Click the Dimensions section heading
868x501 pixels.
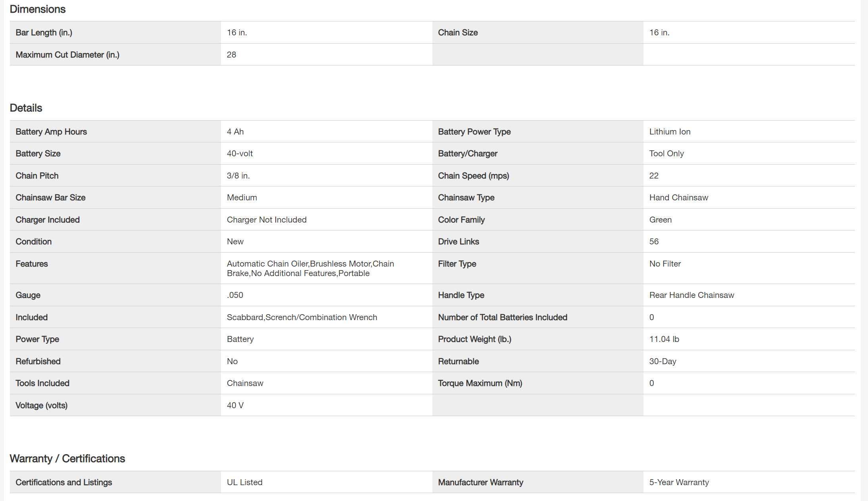coord(37,9)
